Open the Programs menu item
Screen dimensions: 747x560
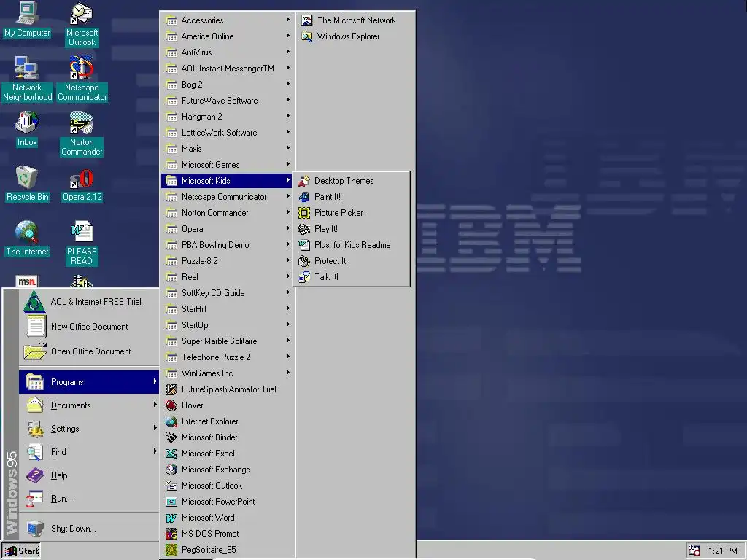[89, 382]
